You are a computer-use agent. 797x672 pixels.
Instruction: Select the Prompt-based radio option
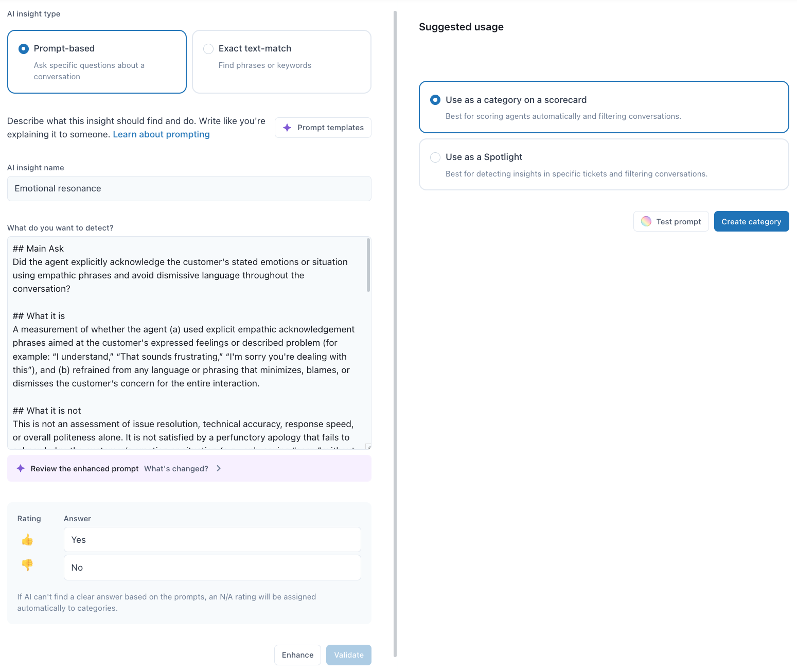24,49
